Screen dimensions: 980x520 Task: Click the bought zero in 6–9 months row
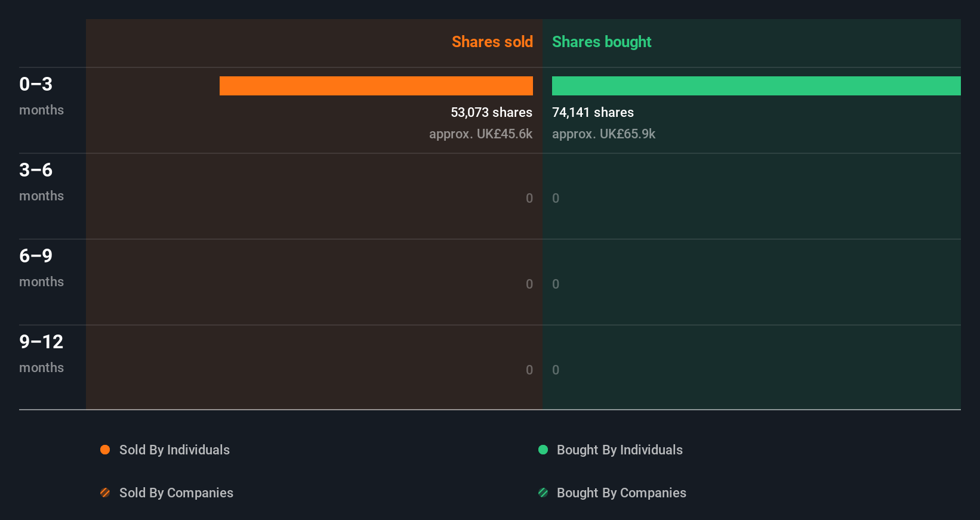tap(556, 284)
